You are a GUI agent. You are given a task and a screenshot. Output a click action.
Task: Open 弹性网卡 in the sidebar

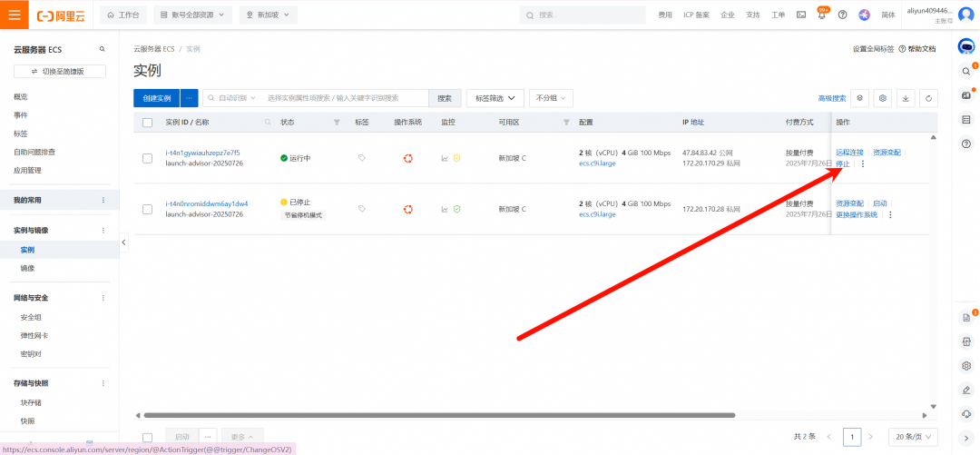pyautogui.click(x=34, y=335)
